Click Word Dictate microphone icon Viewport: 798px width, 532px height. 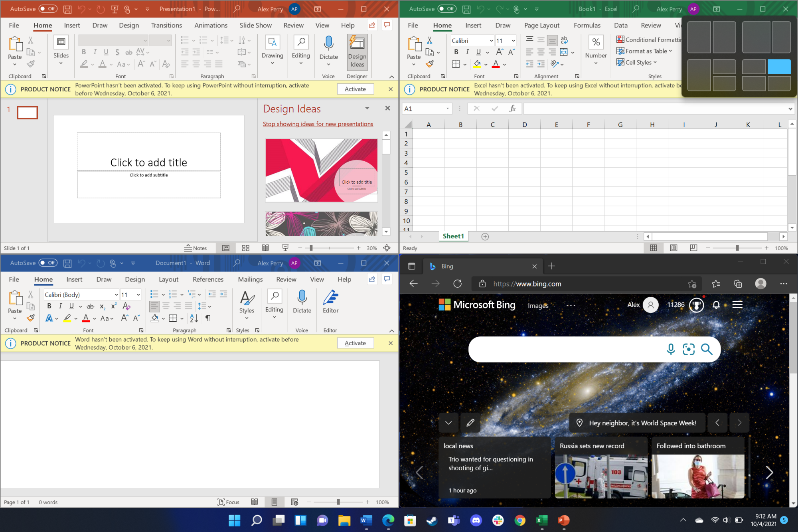(x=302, y=302)
